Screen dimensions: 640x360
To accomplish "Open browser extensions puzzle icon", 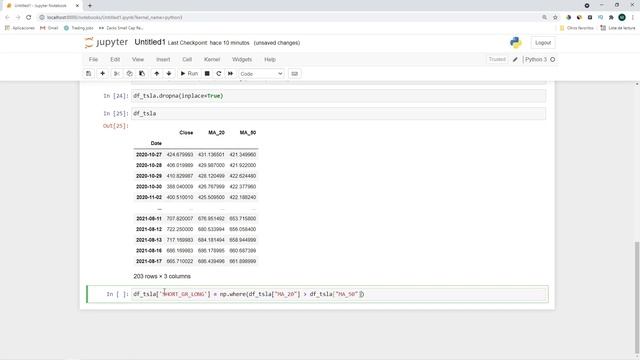I will [611, 18].
